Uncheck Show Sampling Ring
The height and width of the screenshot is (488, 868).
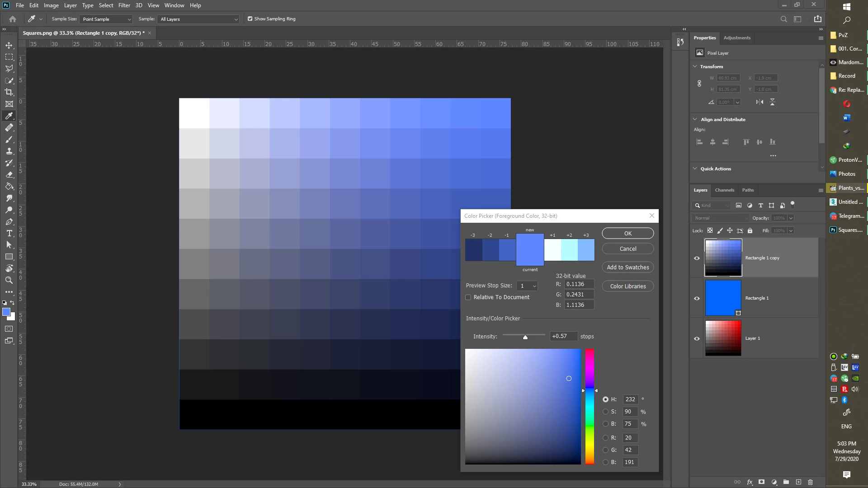[250, 19]
